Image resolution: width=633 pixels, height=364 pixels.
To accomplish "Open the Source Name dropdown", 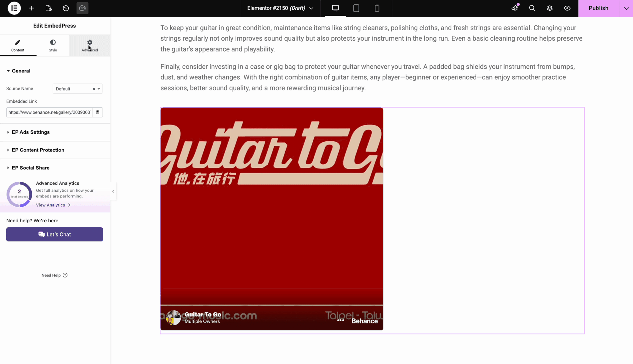I will pos(78,89).
